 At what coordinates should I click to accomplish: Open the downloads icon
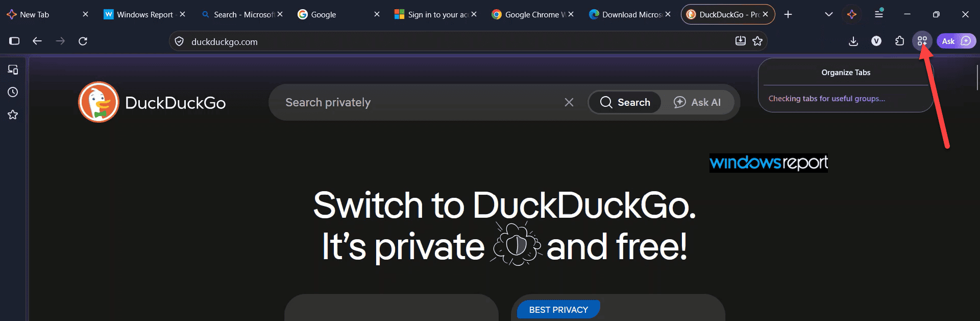[853, 41]
